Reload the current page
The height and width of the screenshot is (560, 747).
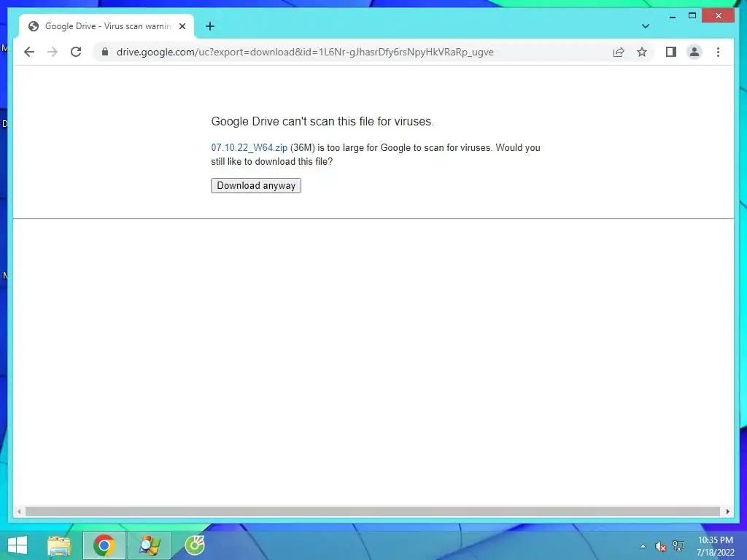pos(76,52)
